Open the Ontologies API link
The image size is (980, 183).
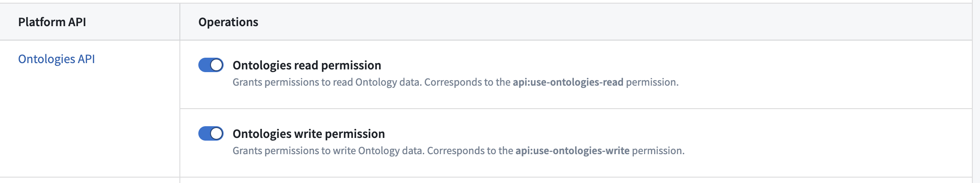(56, 59)
